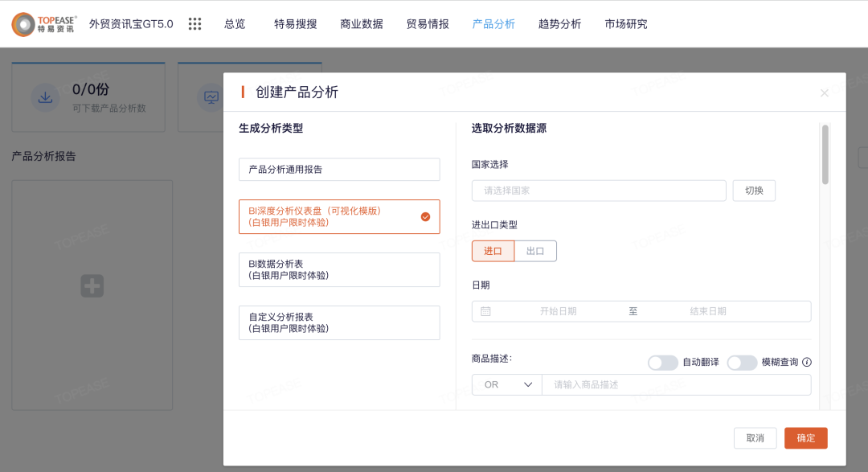
Task: Select 出口 as the import-export type
Action: coord(534,251)
